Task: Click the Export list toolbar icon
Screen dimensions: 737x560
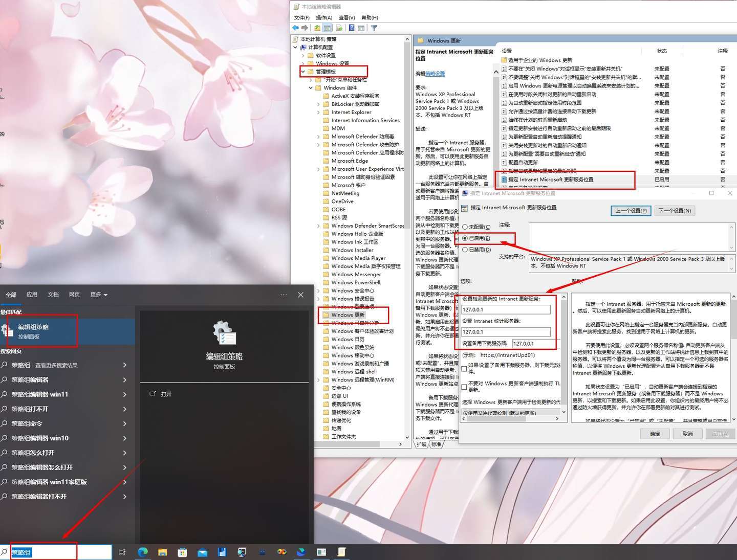Action: (339, 28)
